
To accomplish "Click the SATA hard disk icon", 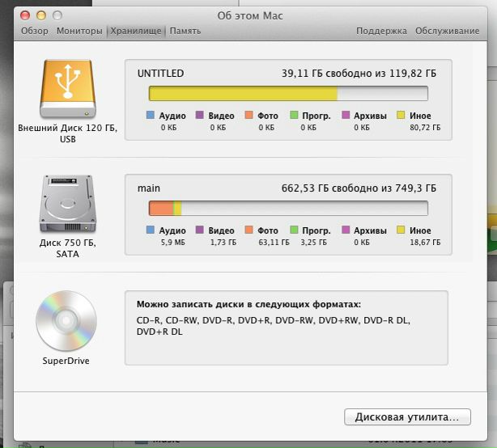I will (67, 204).
